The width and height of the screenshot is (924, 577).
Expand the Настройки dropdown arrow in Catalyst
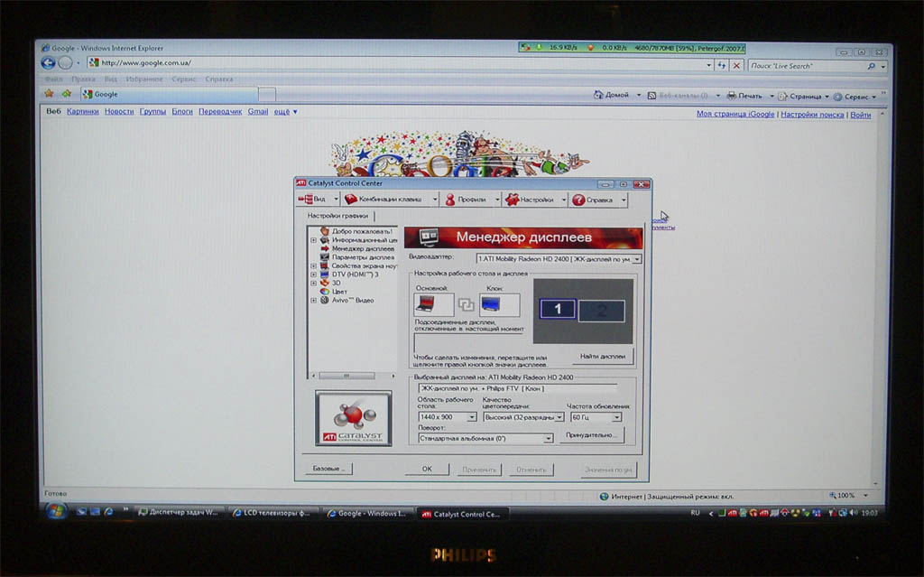[x=563, y=200]
